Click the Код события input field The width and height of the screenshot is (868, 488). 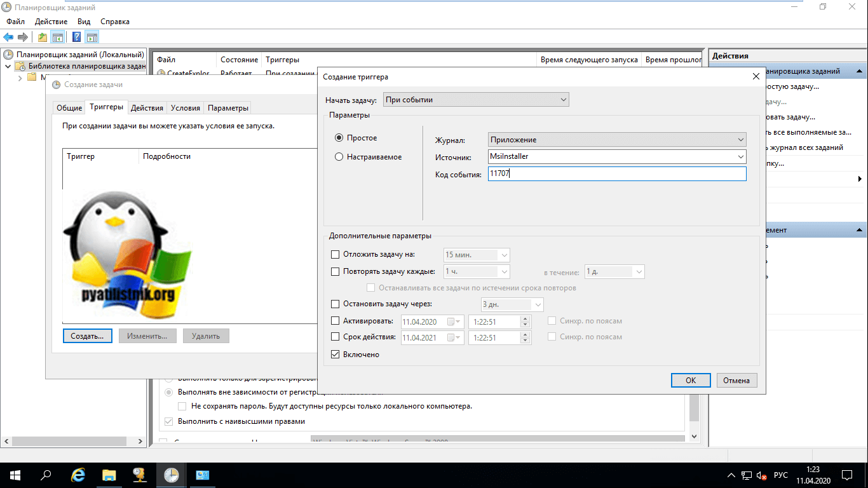pyautogui.click(x=616, y=173)
